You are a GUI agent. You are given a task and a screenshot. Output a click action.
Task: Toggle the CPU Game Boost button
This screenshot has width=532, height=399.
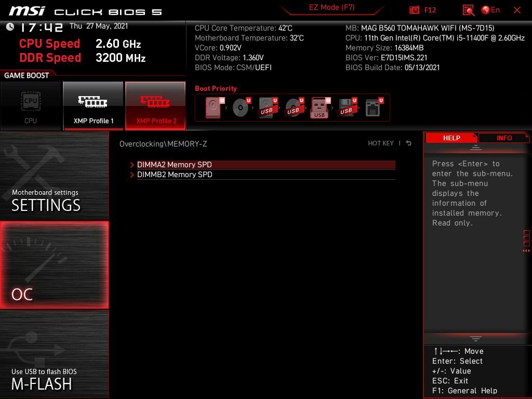point(31,106)
